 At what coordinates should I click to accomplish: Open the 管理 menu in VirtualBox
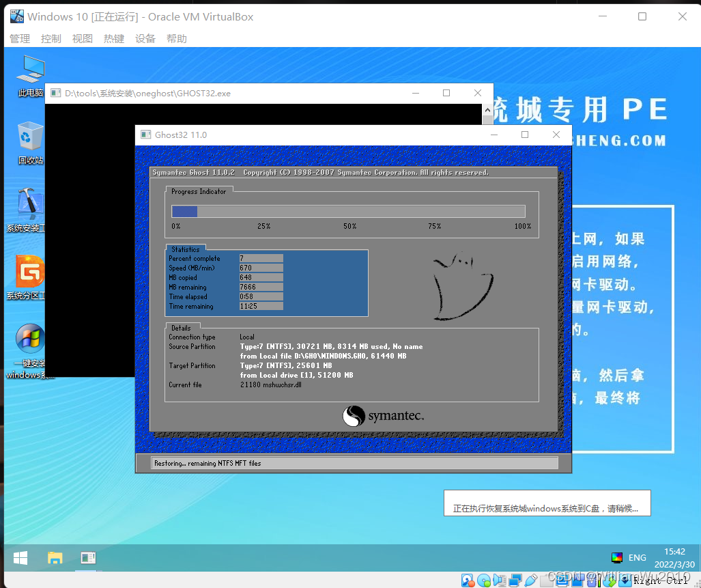point(20,38)
